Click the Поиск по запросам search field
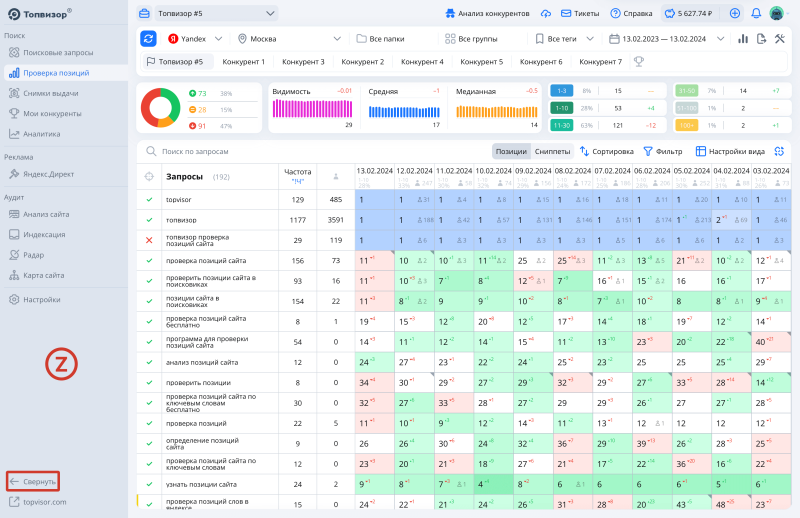The image size is (800, 518). [x=300, y=151]
